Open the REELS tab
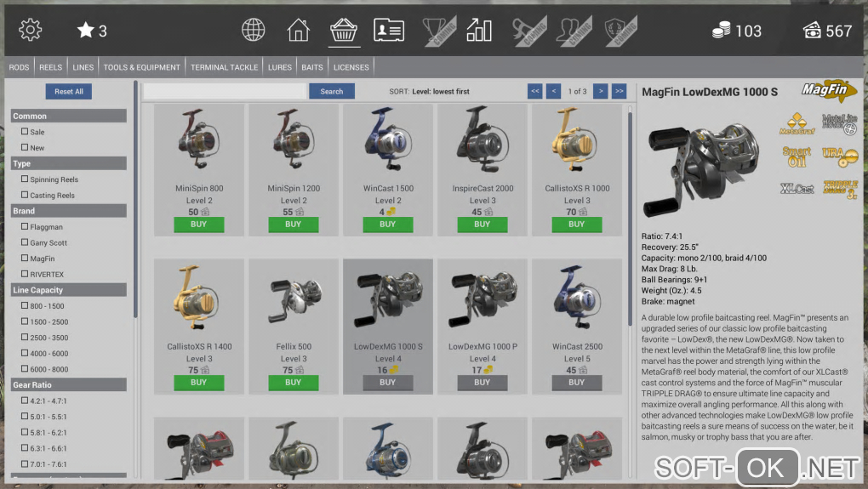This screenshot has height=489, width=868. pyautogui.click(x=50, y=67)
